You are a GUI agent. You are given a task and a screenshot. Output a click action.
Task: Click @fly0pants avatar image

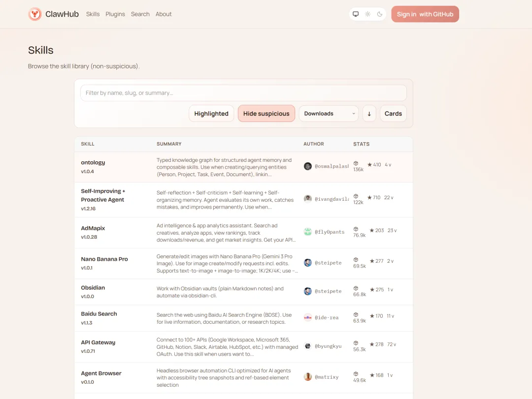[x=308, y=232]
